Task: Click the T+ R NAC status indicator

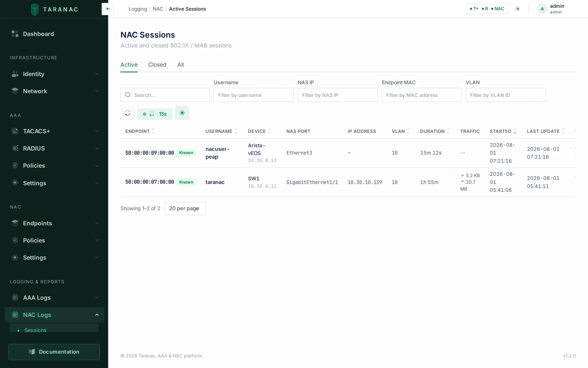Action: pos(487,9)
